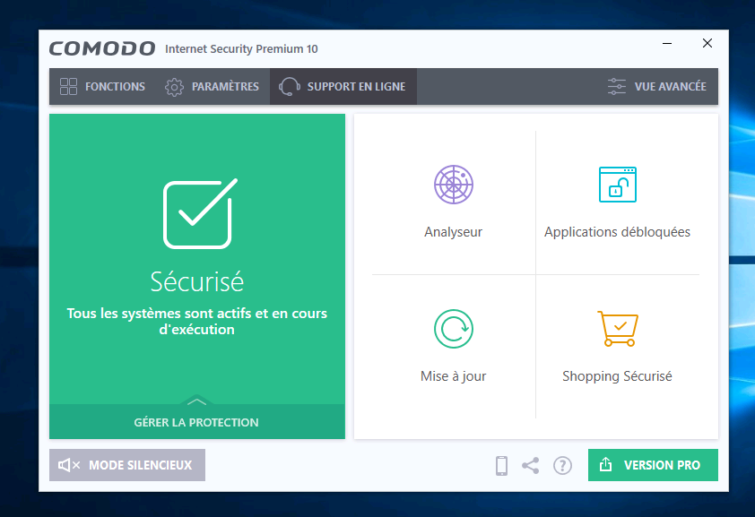This screenshot has width=755, height=517.
Task: Click the COMODO logo
Action: (102, 49)
